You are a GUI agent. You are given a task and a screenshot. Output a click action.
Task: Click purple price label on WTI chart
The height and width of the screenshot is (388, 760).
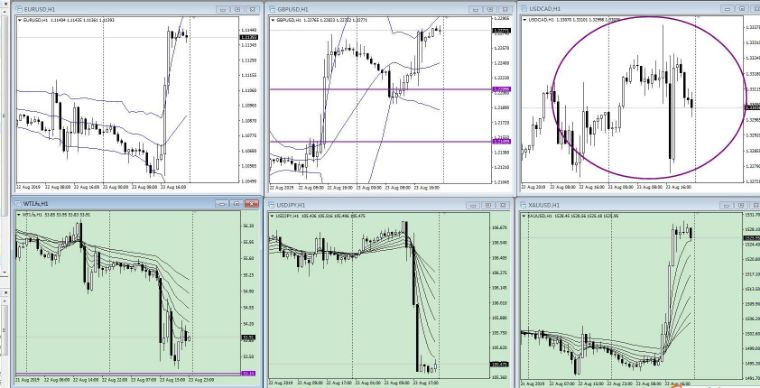(248, 373)
